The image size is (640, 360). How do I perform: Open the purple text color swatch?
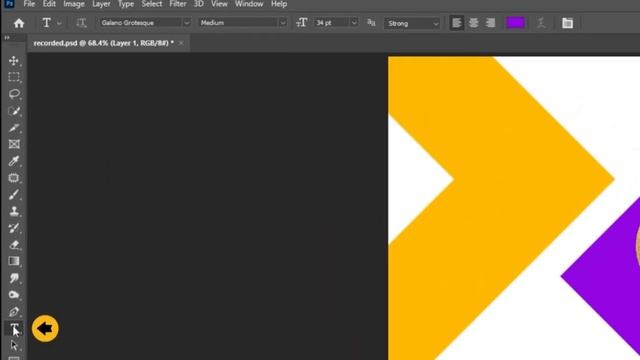(516, 23)
